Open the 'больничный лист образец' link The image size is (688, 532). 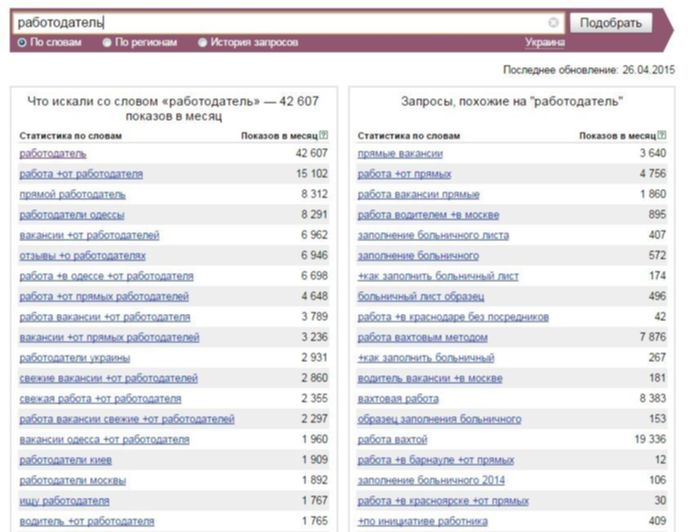pos(421,297)
